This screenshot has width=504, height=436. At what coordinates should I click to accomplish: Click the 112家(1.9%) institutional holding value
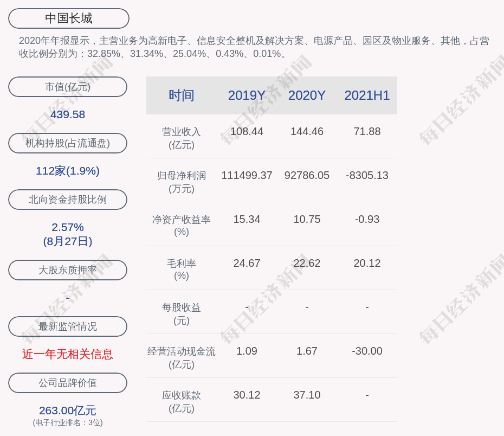point(68,171)
